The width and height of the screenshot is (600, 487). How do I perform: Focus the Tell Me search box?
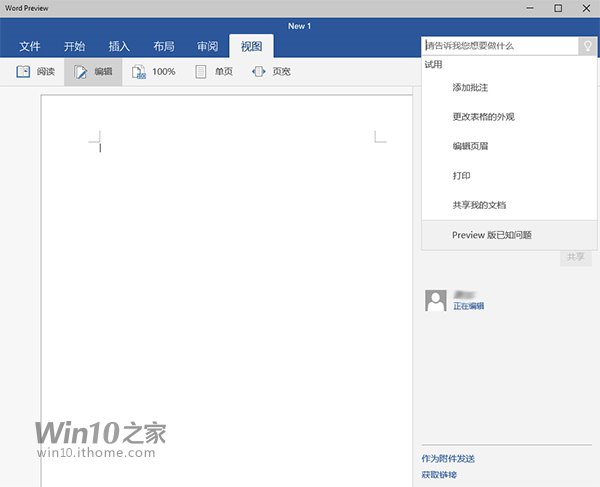tap(500, 46)
